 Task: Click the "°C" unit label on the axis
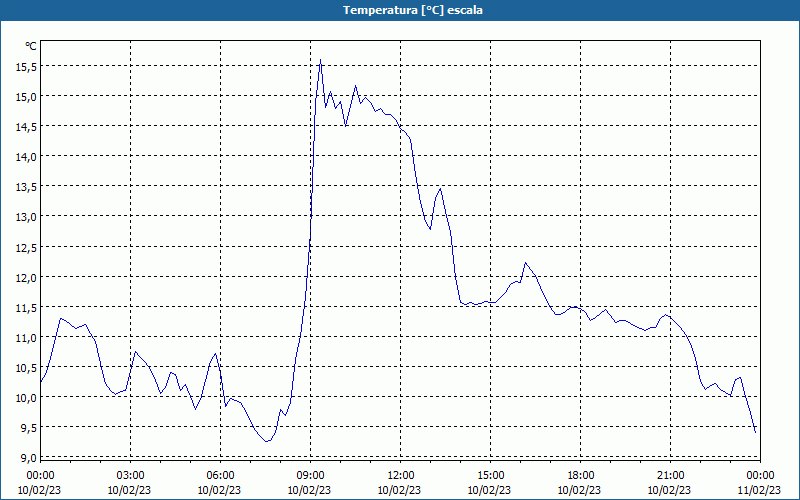31,46
